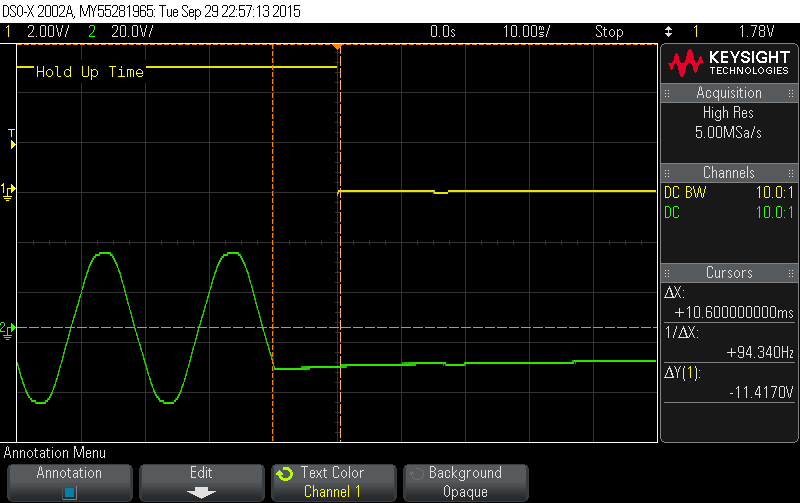Click the Acquisition header right grip dots
The height and width of the screenshot is (503, 800).
[791, 93]
